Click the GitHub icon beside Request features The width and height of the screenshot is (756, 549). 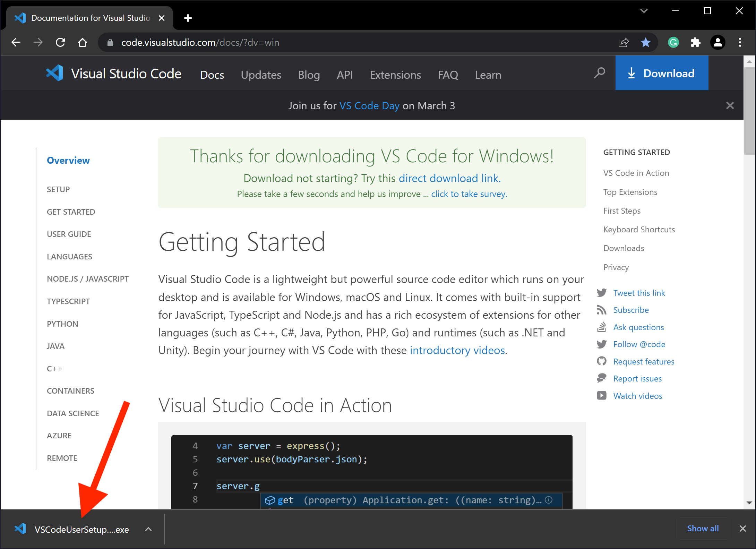(602, 361)
